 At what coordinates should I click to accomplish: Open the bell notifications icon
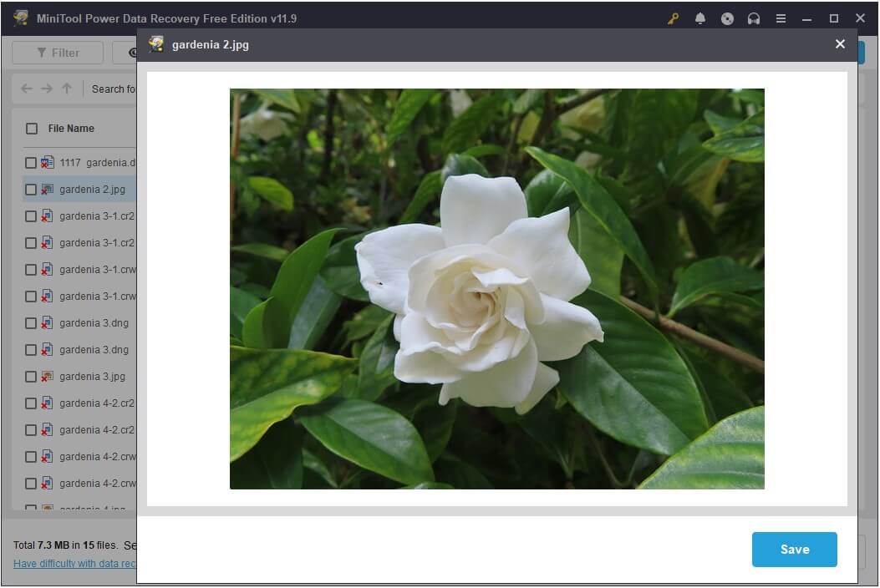pyautogui.click(x=699, y=18)
